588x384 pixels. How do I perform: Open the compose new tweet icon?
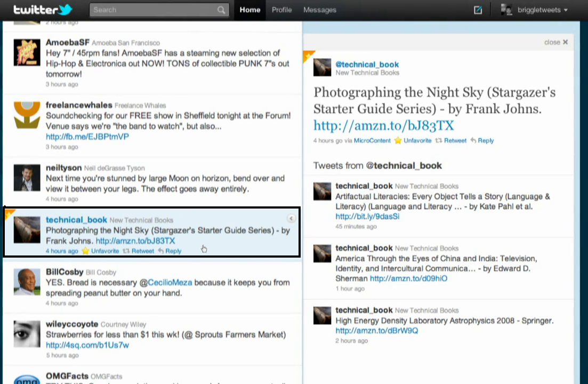(478, 10)
